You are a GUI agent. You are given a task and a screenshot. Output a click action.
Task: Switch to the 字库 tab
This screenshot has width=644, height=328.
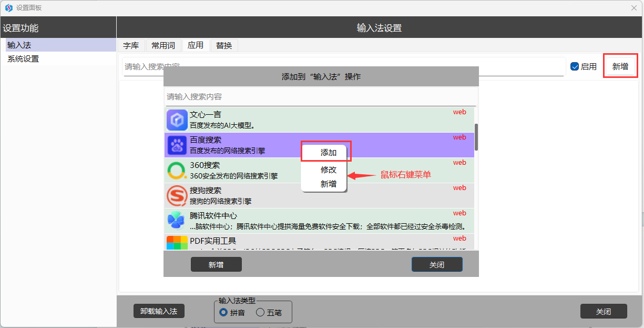(131, 45)
